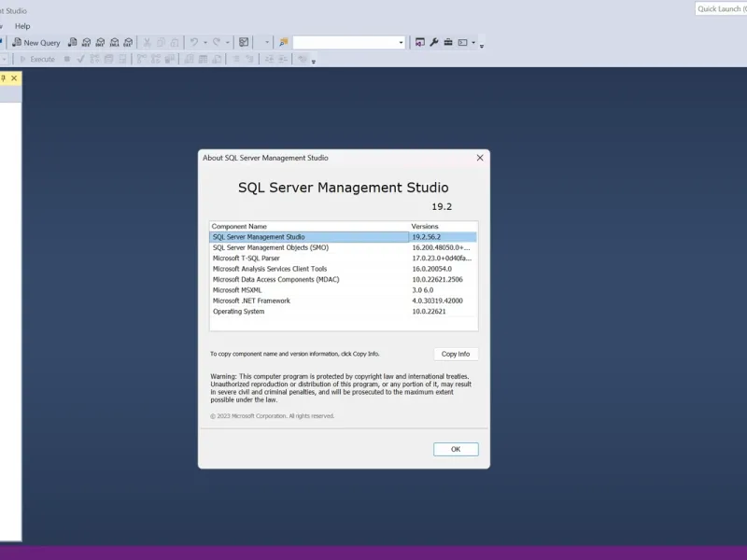
Task: Click the Quick Launch search field
Action: click(721, 8)
